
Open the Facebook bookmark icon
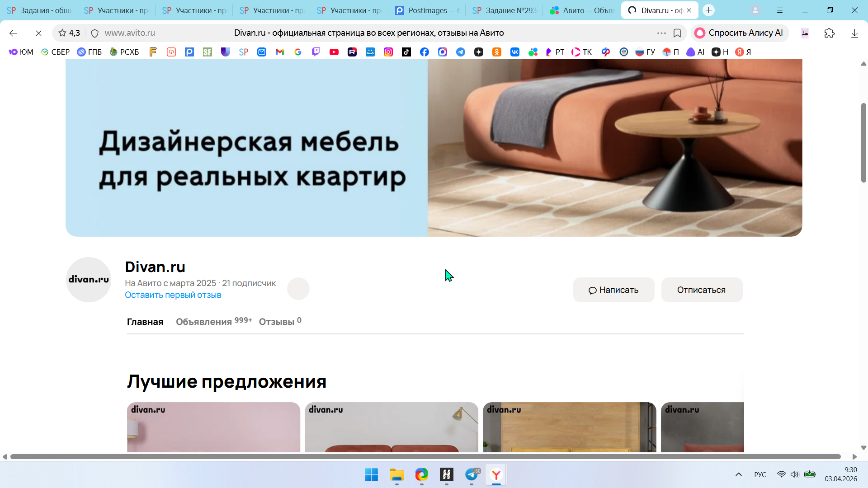coord(425,52)
